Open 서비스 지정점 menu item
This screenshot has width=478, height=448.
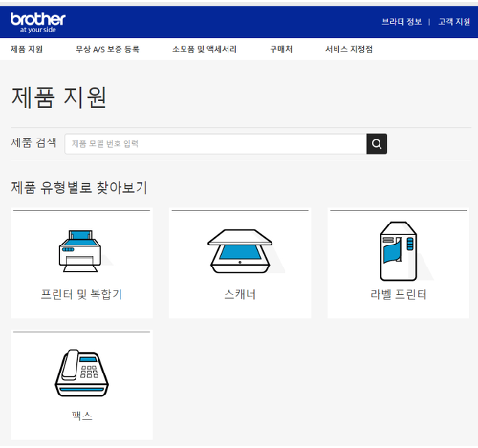point(349,49)
